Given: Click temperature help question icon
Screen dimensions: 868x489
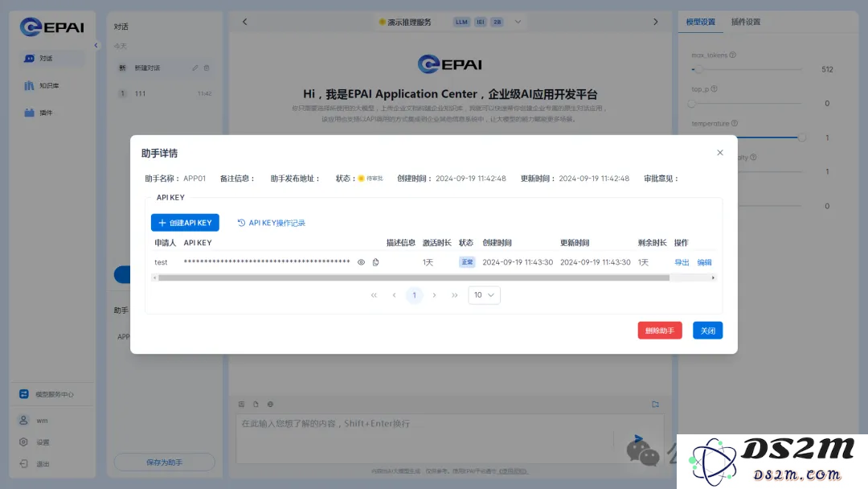Looking at the screenshot, I should [x=735, y=123].
